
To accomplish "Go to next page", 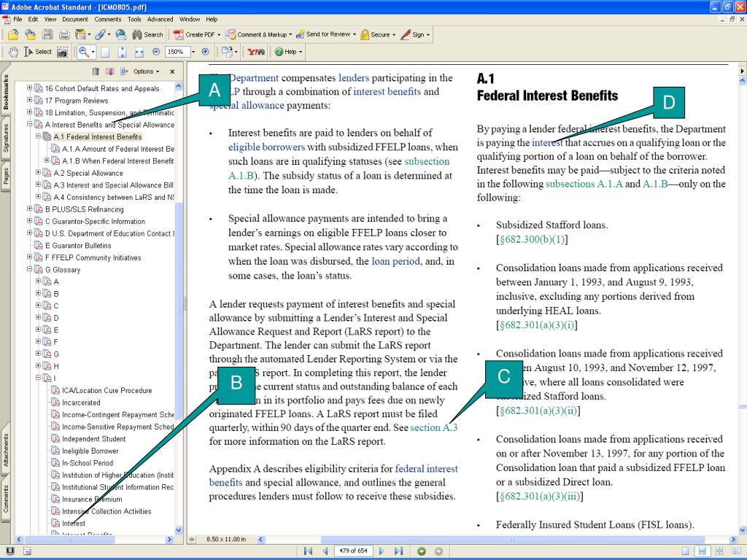I will pos(381,551).
